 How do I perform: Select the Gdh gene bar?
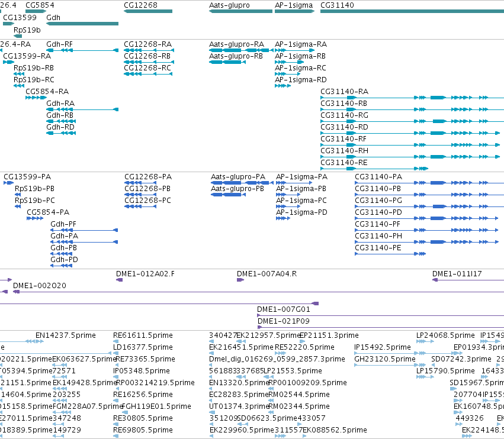coord(82,24)
